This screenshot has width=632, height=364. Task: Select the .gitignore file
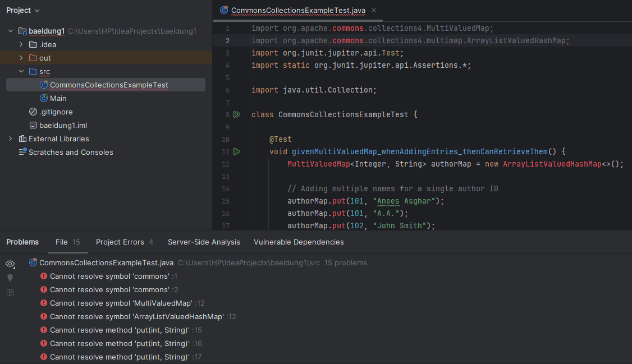(x=56, y=112)
